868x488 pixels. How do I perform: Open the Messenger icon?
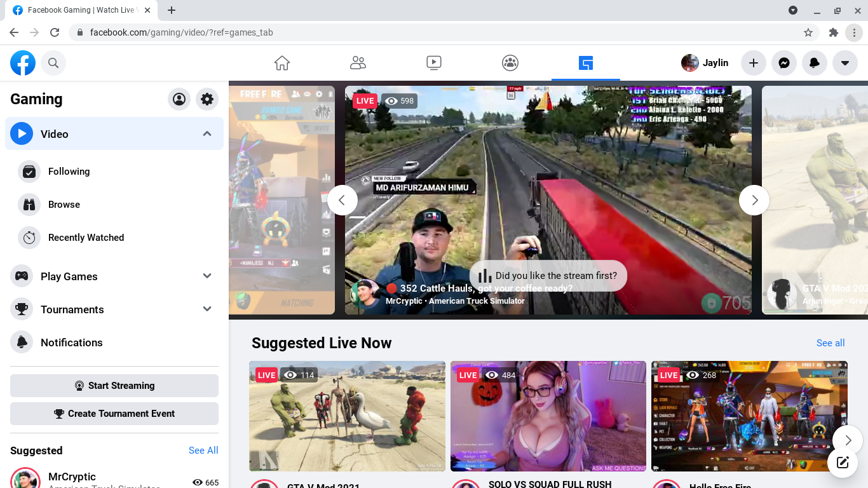tap(784, 63)
